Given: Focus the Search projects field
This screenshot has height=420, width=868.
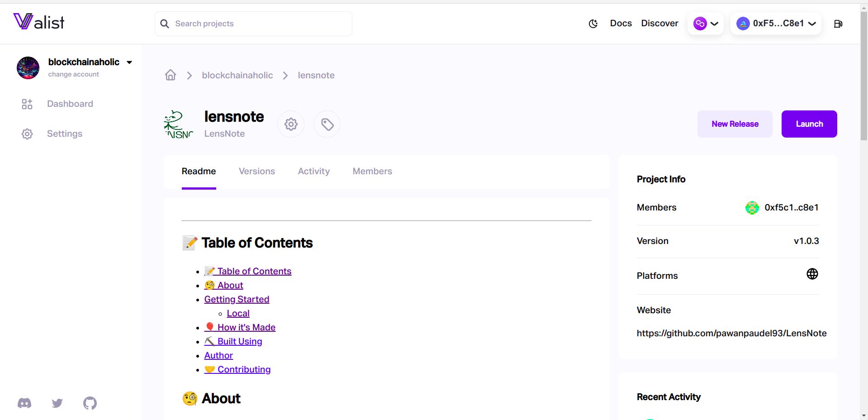Looking at the screenshot, I should point(253,24).
